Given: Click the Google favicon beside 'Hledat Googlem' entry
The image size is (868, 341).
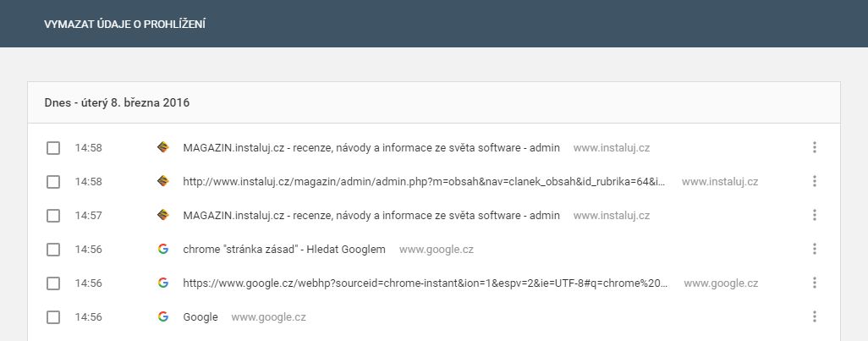Looking at the screenshot, I should pyautogui.click(x=163, y=249).
